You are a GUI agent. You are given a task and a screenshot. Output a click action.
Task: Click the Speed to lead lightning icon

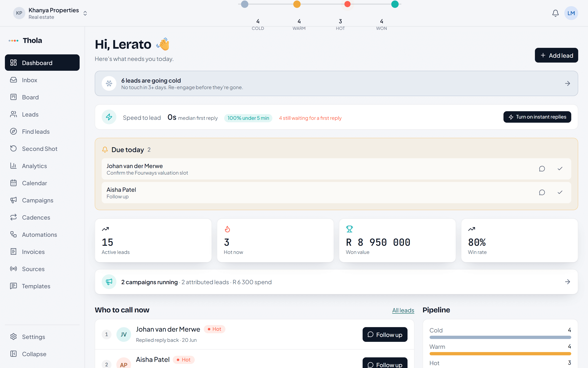[109, 117]
